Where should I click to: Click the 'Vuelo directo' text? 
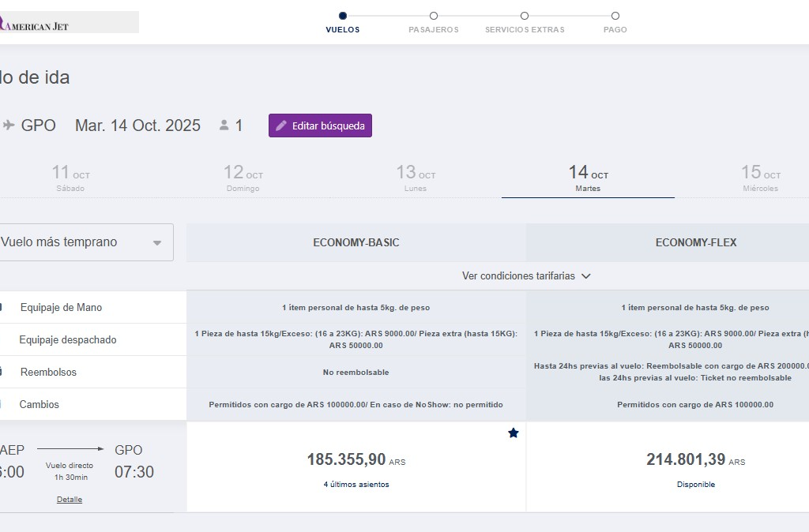click(70, 466)
